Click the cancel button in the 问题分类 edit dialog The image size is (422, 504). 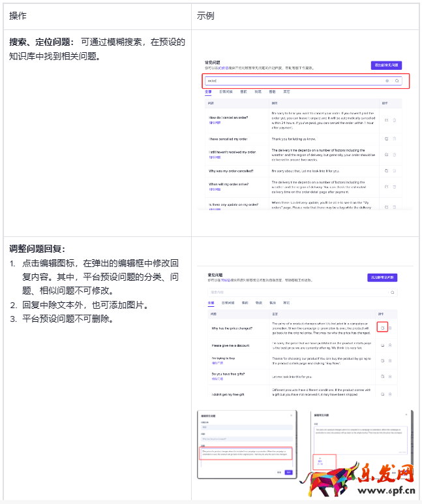(279, 472)
